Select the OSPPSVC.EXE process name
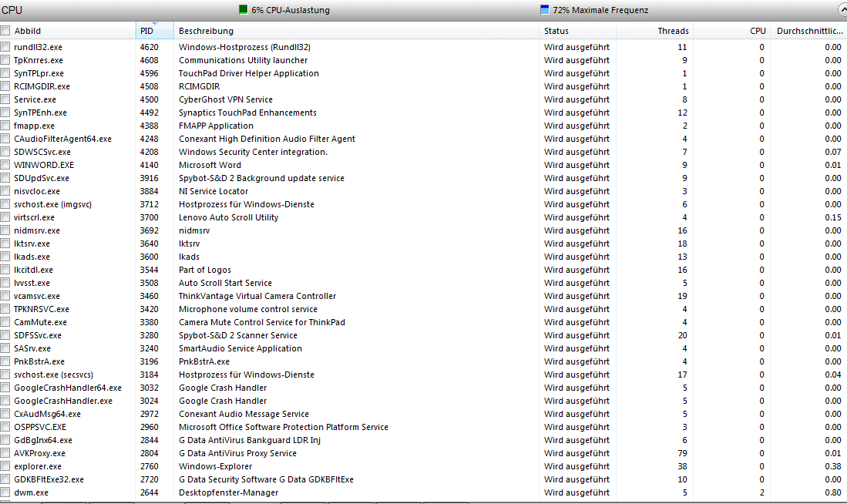847x504 pixels. (x=41, y=427)
